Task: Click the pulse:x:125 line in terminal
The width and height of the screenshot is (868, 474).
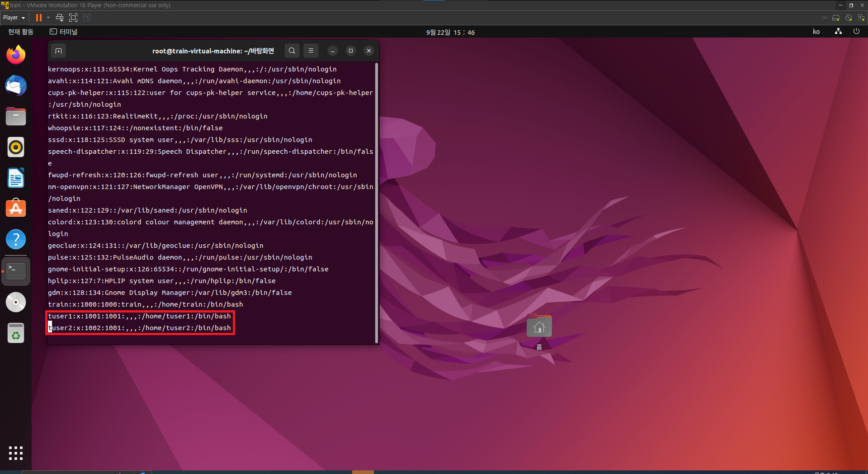Action: coord(180,257)
